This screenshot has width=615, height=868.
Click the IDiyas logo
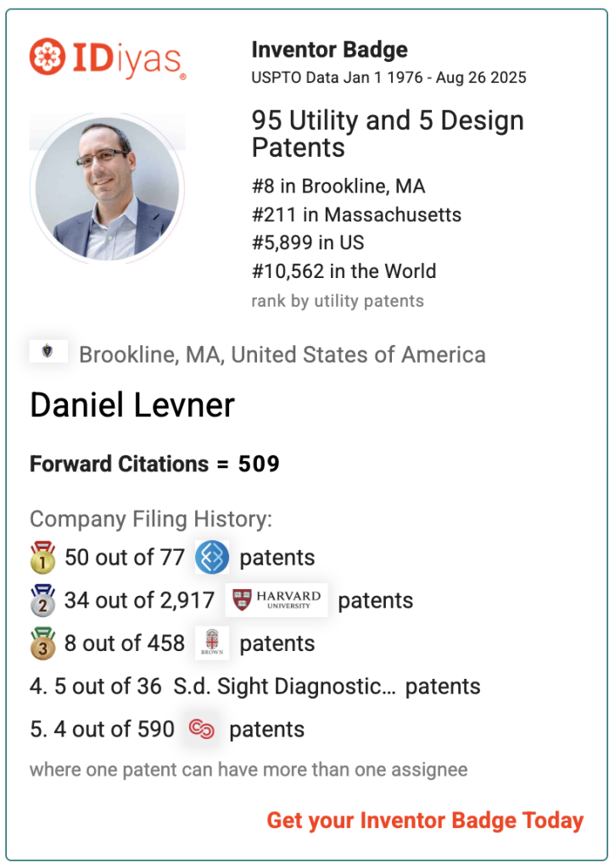click(x=108, y=58)
